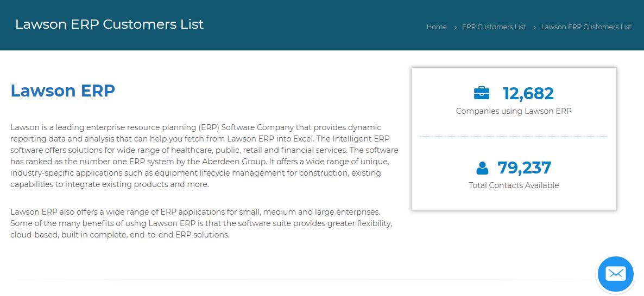This screenshot has width=644, height=296.
Task: Click the briefcase icon beside 12,682
Action: click(x=481, y=93)
